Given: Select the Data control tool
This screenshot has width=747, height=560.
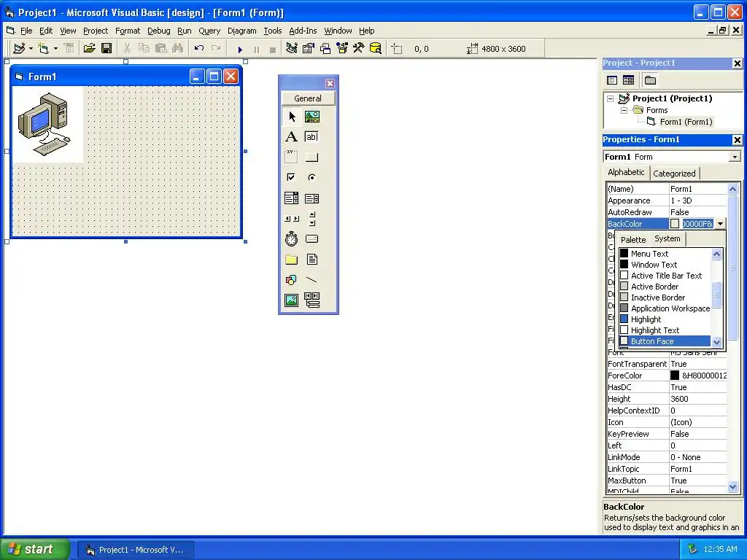Looking at the screenshot, I should click(312, 300).
